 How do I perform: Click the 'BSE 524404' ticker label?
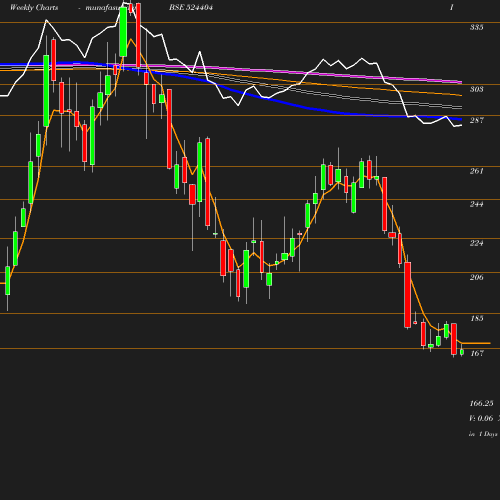[x=191, y=8]
